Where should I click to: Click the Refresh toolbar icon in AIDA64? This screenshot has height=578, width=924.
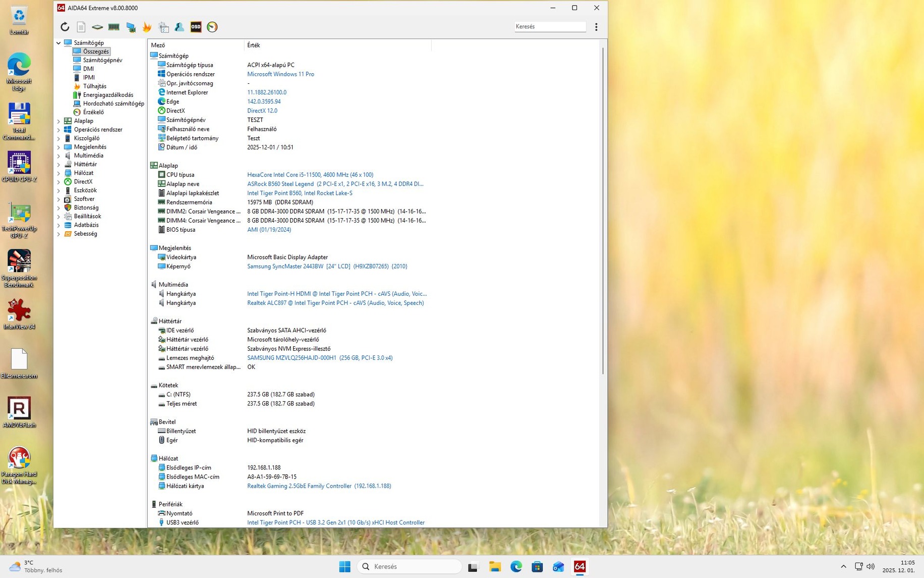(x=65, y=27)
